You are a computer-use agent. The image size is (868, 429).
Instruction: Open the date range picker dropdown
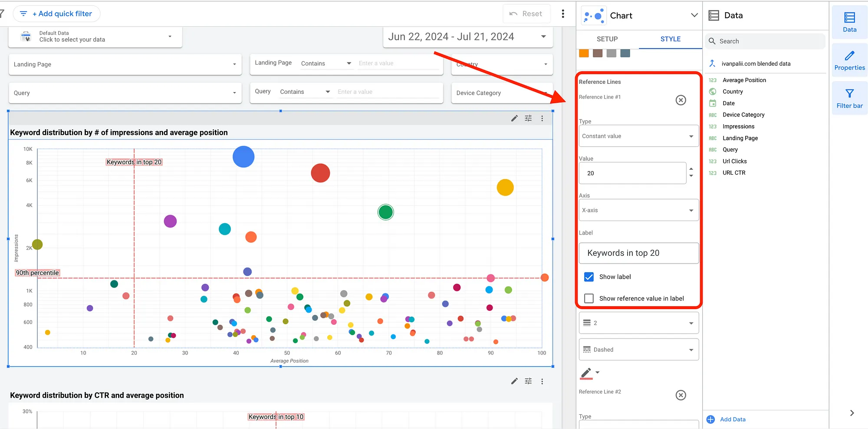[543, 36]
